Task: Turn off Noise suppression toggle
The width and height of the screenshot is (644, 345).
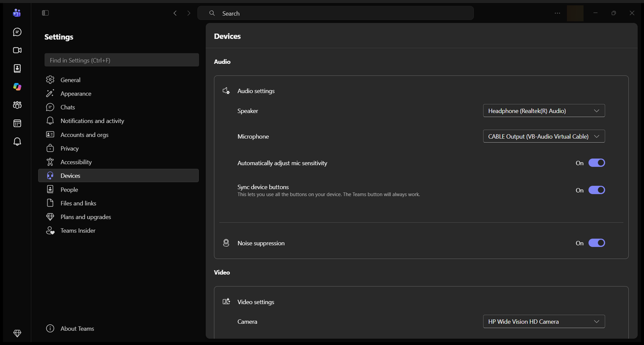Action: click(x=597, y=243)
